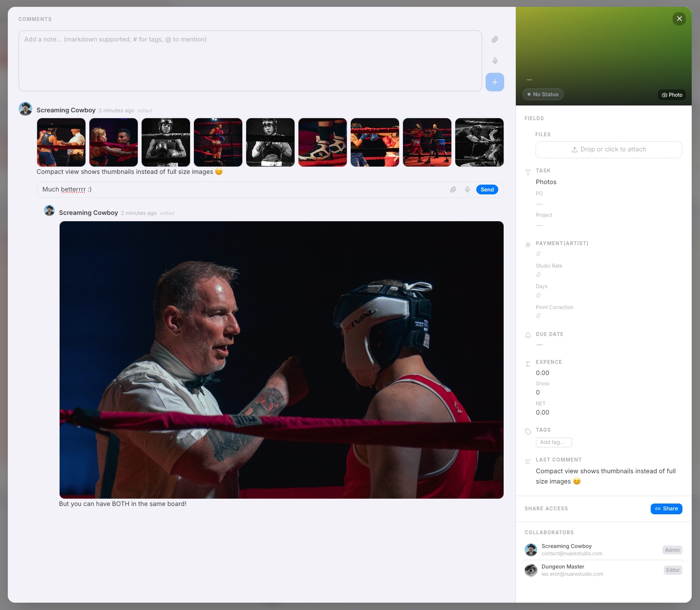Image resolution: width=700 pixels, height=610 pixels.
Task: Open the No Status selector
Action: tap(543, 94)
